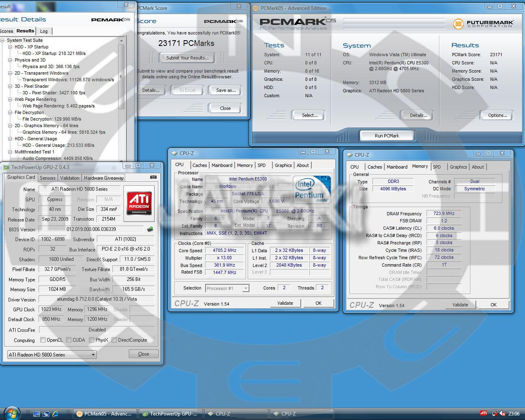Collapse the Web Page Rendering node

[x=10, y=99]
